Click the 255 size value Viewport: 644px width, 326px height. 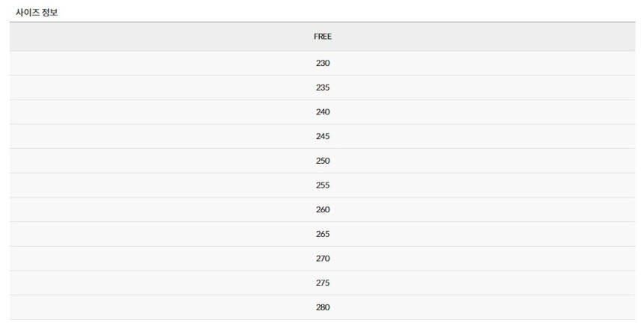click(323, 185)
